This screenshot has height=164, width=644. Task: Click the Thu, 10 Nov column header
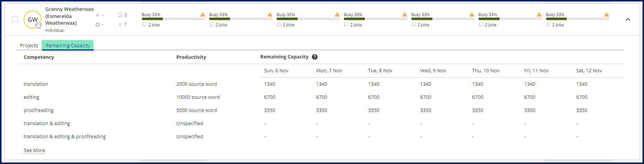pyautogui.click(x=486, y=71)
